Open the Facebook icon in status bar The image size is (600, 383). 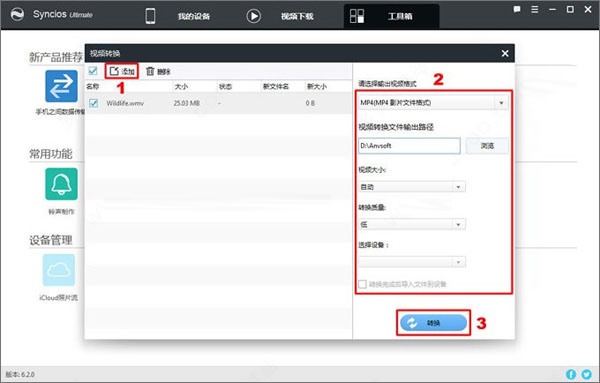coord(571,374)
